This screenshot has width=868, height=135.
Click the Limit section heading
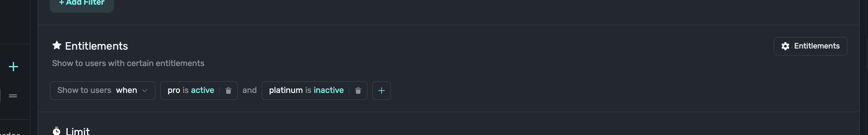[78, 131]
